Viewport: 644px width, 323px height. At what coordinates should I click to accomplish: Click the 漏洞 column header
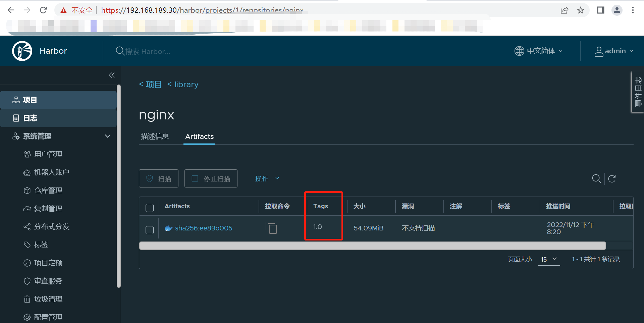click(x=408, y=206)
